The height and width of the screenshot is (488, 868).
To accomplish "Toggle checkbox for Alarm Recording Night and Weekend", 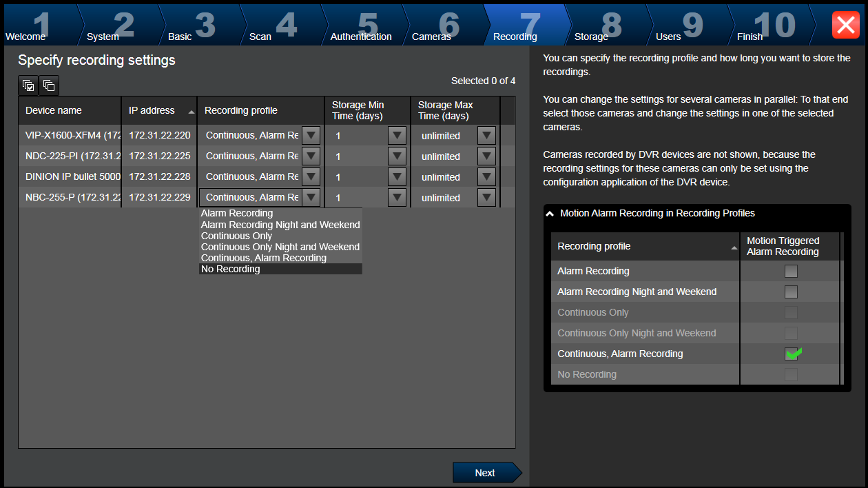I will coord(791,292).
